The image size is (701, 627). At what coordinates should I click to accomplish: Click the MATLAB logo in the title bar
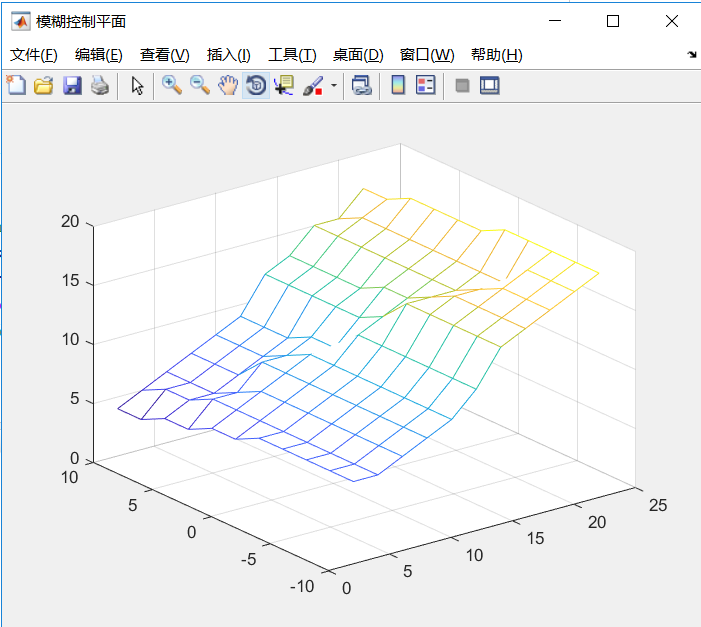[x=21, y=21]
